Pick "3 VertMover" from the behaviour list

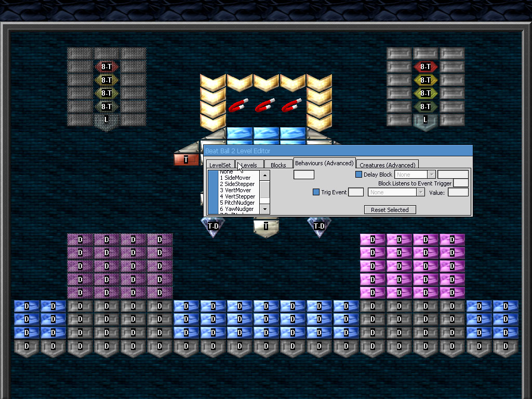[x=235, y=190]
